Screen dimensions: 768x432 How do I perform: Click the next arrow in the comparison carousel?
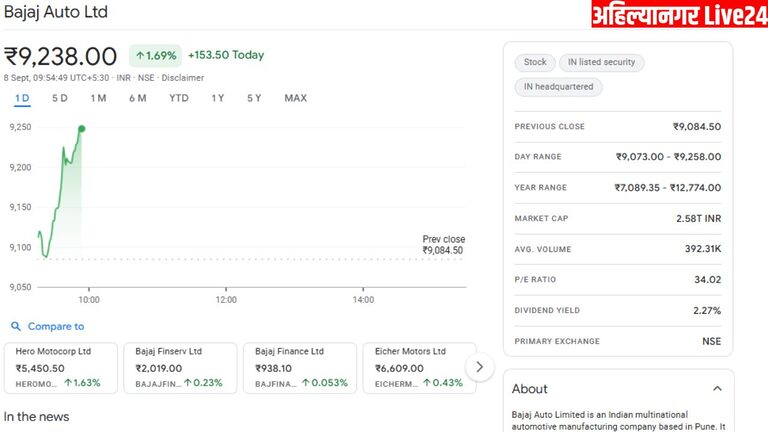[479, 367]
